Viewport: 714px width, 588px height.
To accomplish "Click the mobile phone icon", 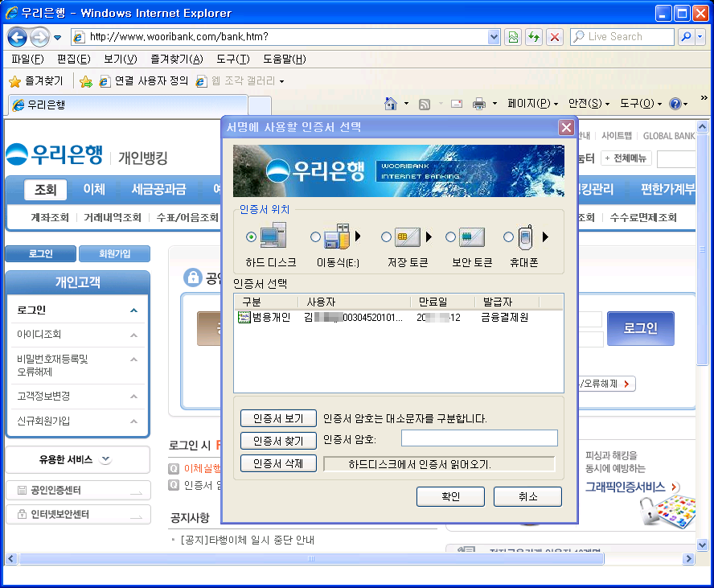I will click(x=526, y=236).
